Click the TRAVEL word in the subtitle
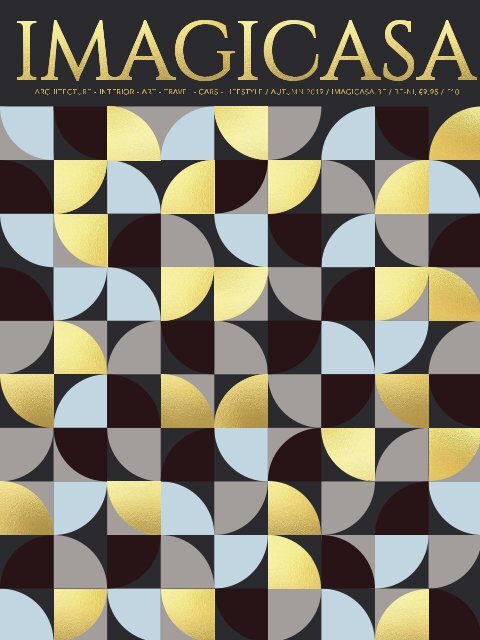This screenshot has height=640, width=480. [176, 92]
